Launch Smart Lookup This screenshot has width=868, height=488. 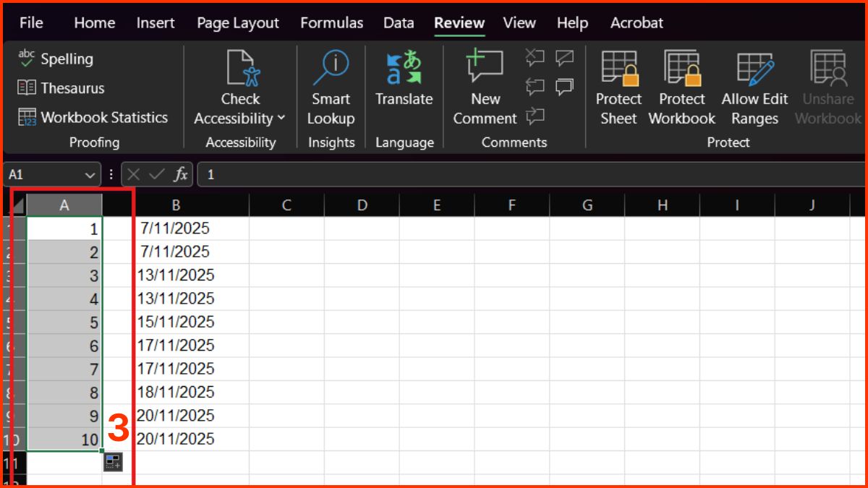[x=331, y=87]
